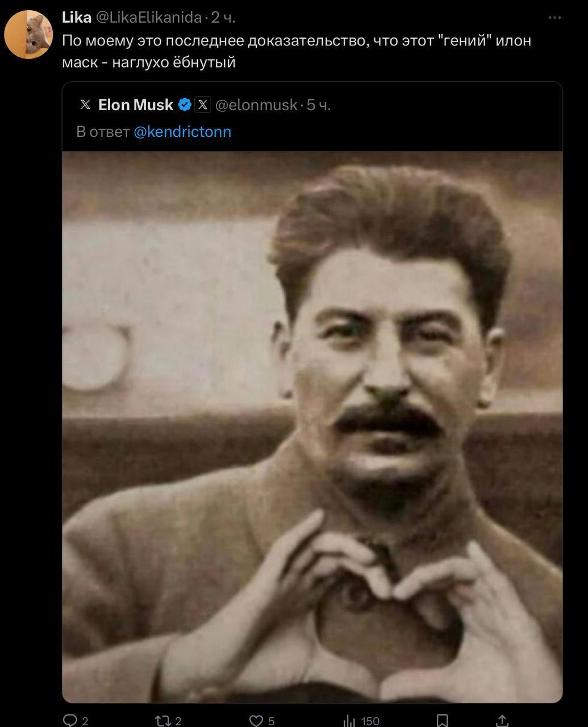Click the blue verified checkmark badge
This screenshot has width=588, height=727.
185,105
